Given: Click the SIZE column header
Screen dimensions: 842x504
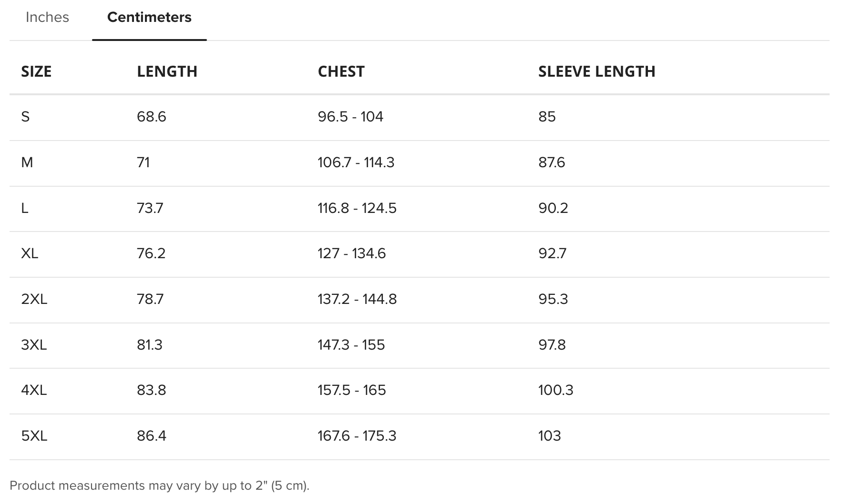Looking at the screenshot, I should click(36, 71).
